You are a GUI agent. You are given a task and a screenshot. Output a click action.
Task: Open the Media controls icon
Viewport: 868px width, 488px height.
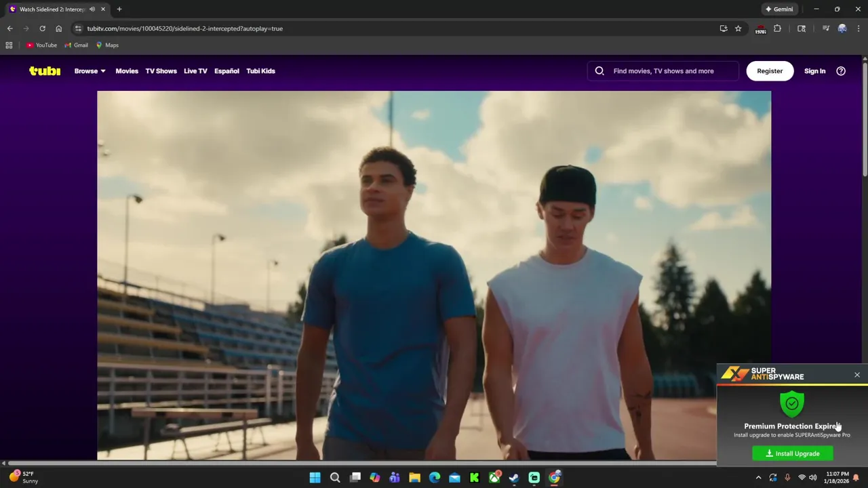point(825,28)
